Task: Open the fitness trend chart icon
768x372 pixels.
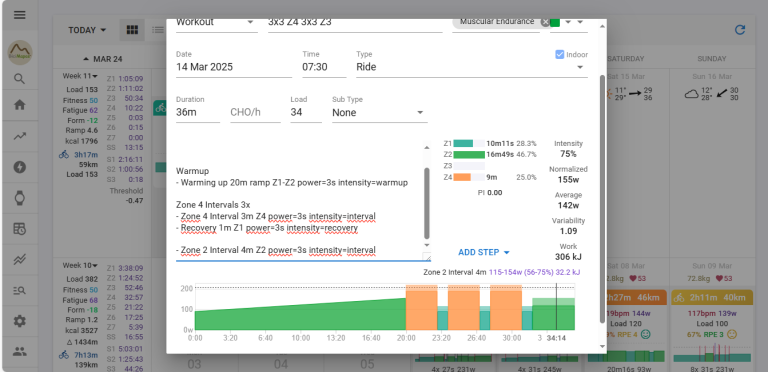Action: coord(20,137)
